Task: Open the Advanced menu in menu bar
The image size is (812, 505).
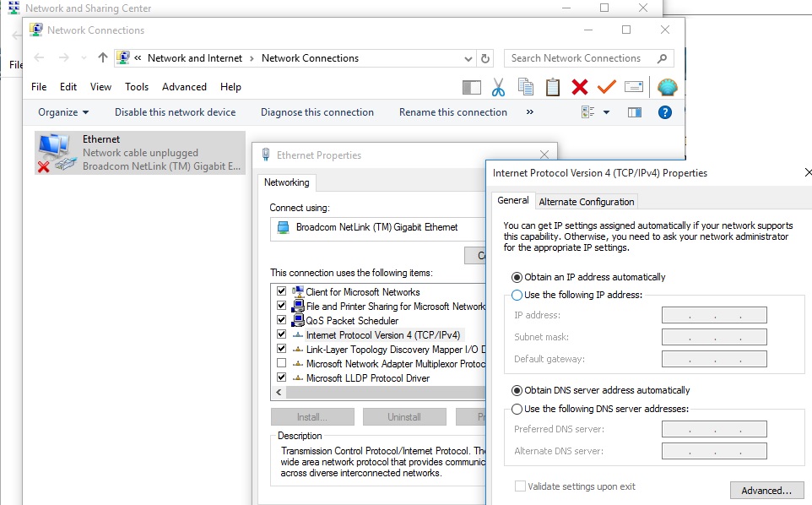Action: point(184,87)
